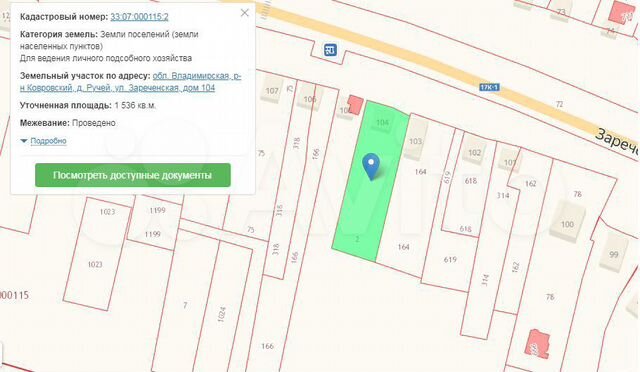
Task: Click the 17K-1 road shield
Action: [x=489, y=87]
